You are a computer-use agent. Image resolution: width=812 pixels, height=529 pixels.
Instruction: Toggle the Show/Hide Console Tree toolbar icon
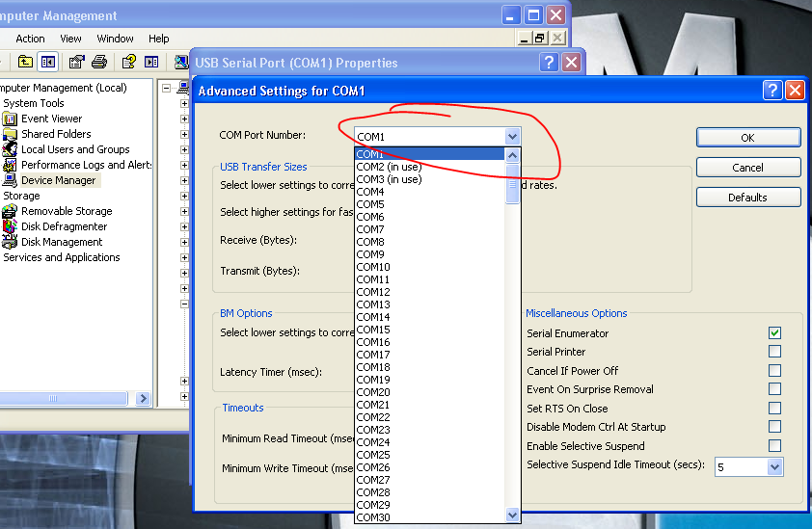(48, 62)
